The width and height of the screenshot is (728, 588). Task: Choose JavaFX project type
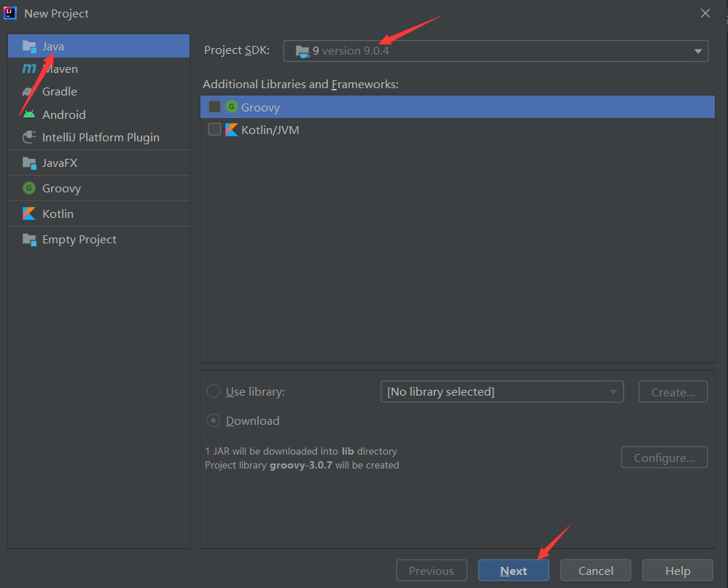tap(98, 163)
